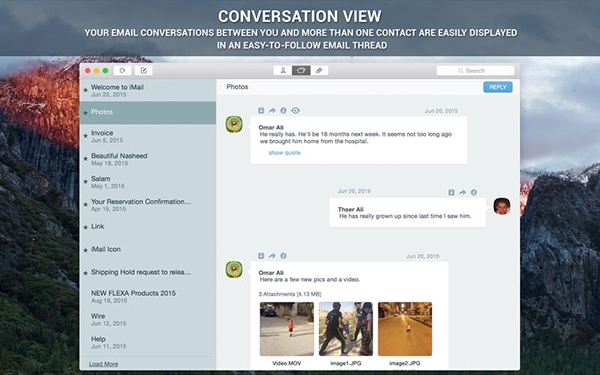This screenshot has width=600, height=375.
Task: Show info for the 'He really has' message
Action: tap(283, 111)
